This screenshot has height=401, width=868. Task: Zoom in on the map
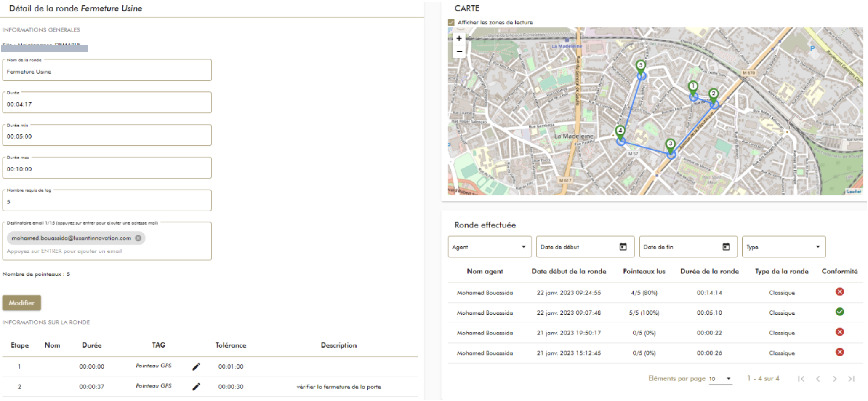point(459,38)
